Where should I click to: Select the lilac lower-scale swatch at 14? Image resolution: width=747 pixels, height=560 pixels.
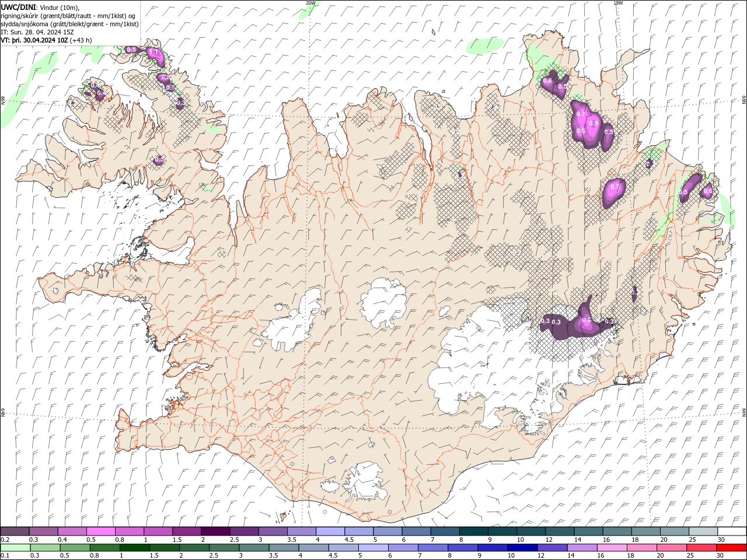pyautogui.click(x=581, y=548)
